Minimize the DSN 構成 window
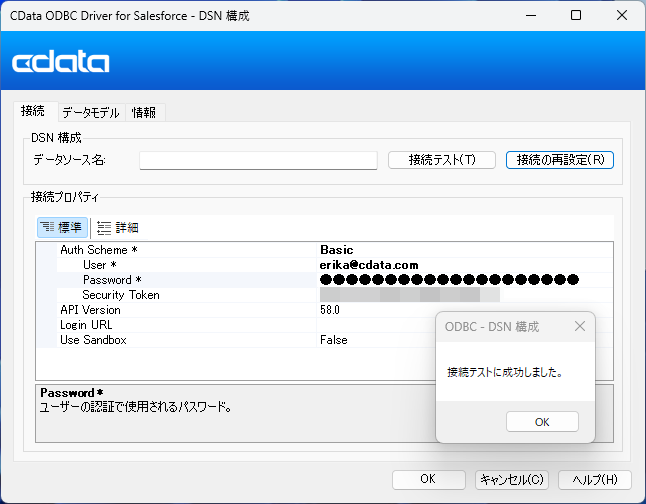 (x=531, y=16)
